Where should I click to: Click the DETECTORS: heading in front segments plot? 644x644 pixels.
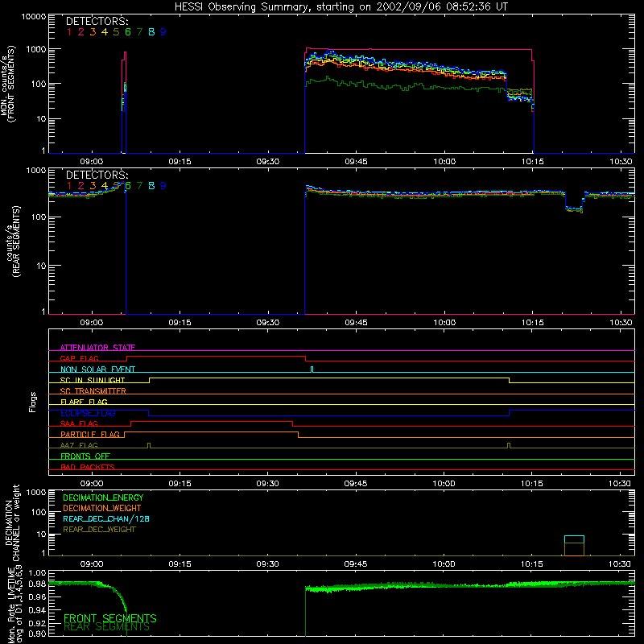coord(97,22)
